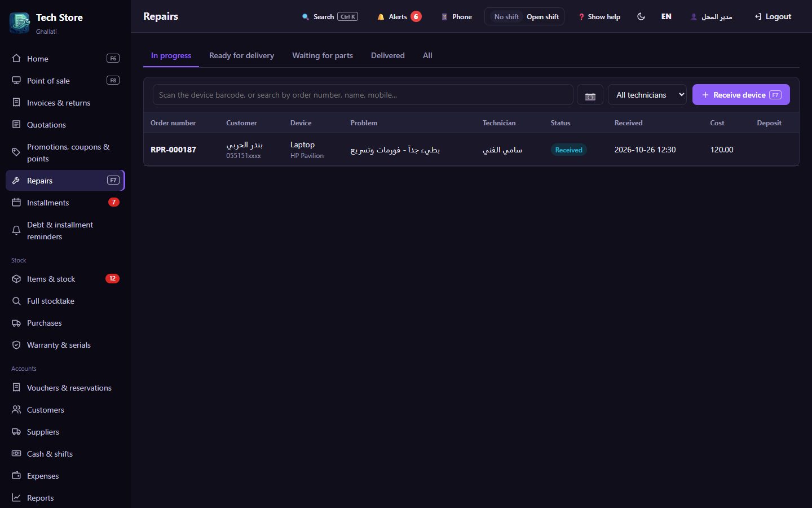Click the Items & stock box icon

(x=16, y=279)
